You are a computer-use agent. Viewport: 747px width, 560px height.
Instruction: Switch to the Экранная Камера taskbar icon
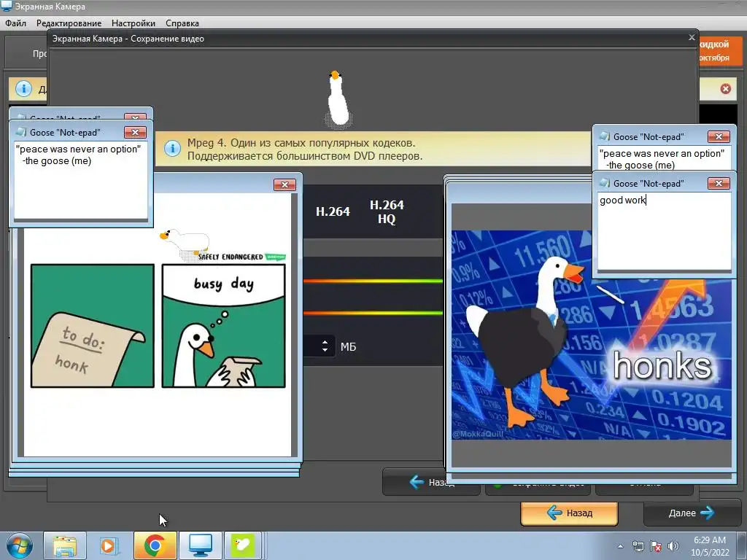(x=200, y=545)
